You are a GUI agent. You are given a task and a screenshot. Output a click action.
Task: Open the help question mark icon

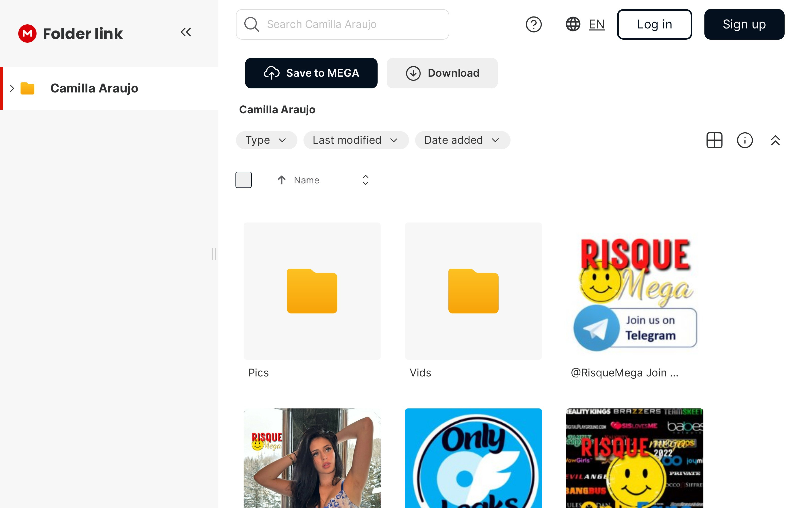point(533,24)
